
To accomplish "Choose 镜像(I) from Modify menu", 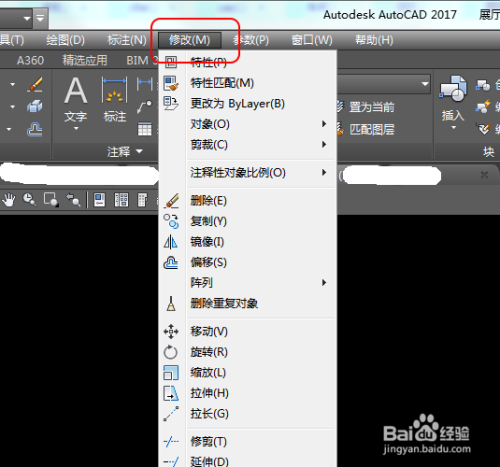I will (248, 242).
